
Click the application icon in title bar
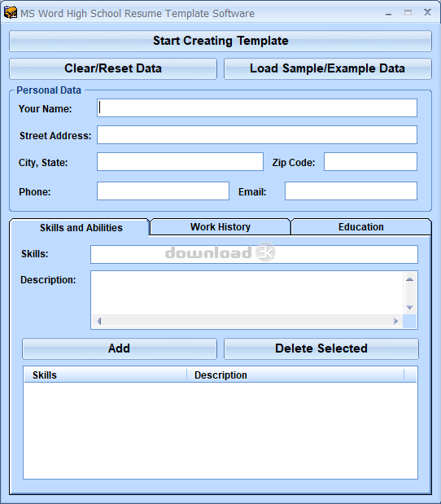pyautogui.click(x=11, y=13)
